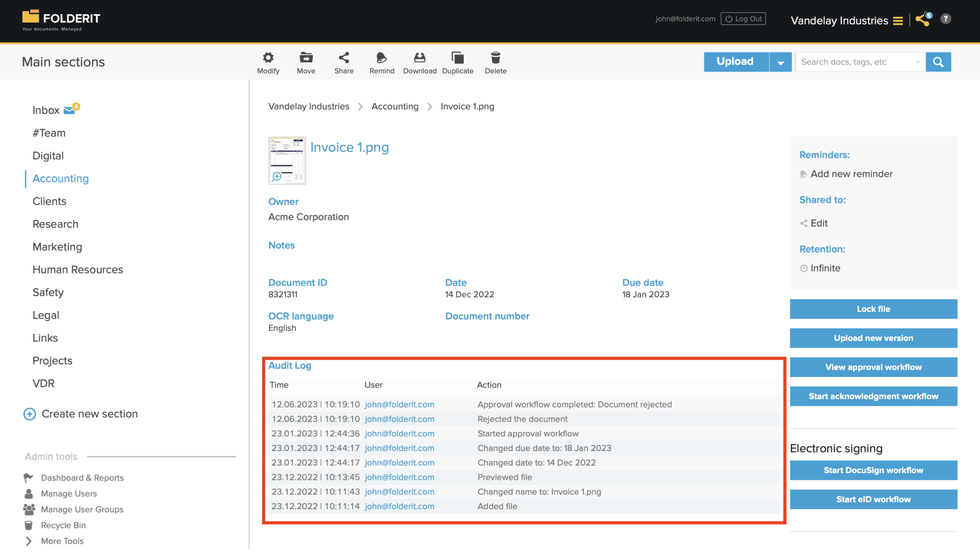
Task: Click Start acknowledgment workflow button
Action: (x=873, y=397)
